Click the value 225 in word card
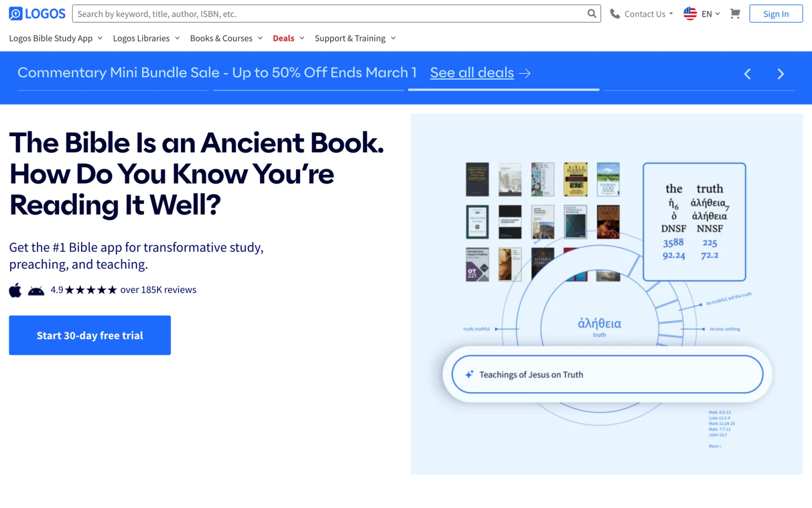 [709, 243]
